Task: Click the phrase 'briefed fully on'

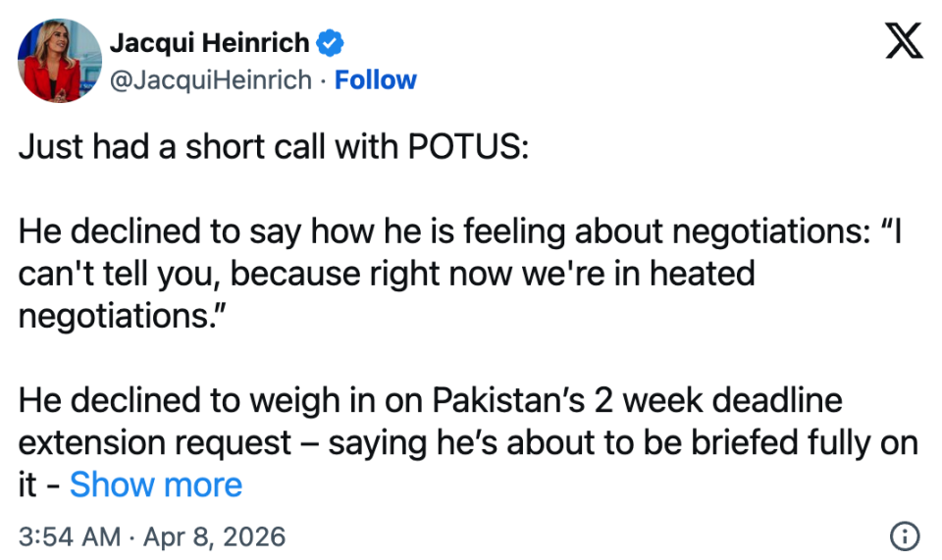Action: click(809, 442)
